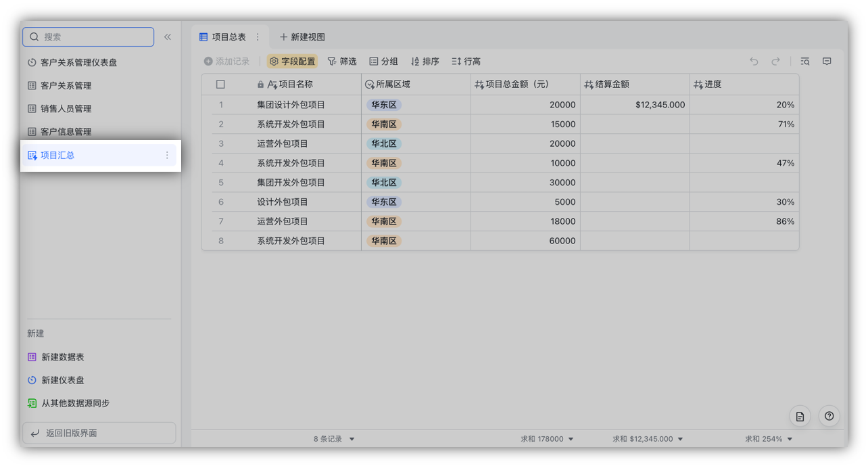Switch to the 项目总表 view tab
Image resolution: width=868 pixels, height=468 pixels.
click(228, 36)
